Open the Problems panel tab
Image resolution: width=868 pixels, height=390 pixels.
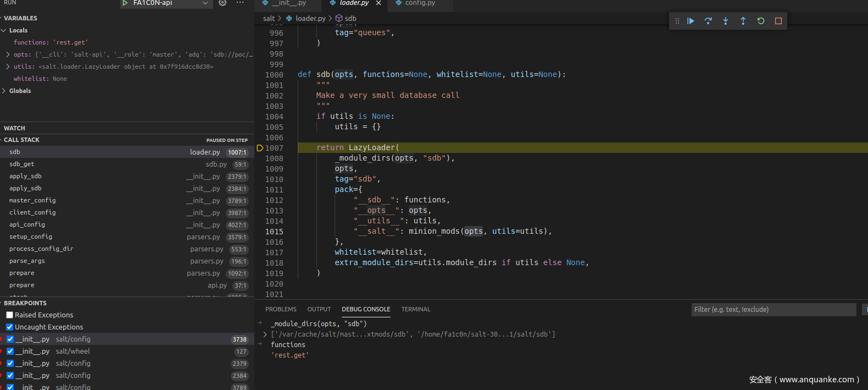281,309
